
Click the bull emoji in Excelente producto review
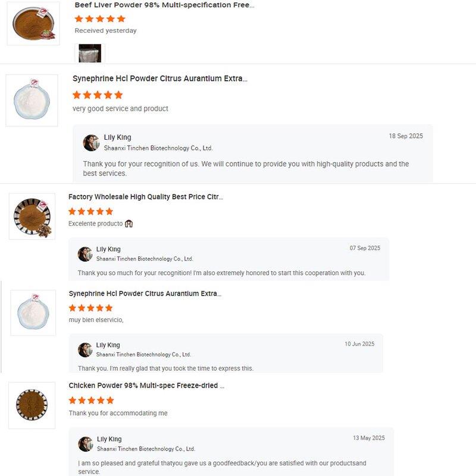point(129,224)
